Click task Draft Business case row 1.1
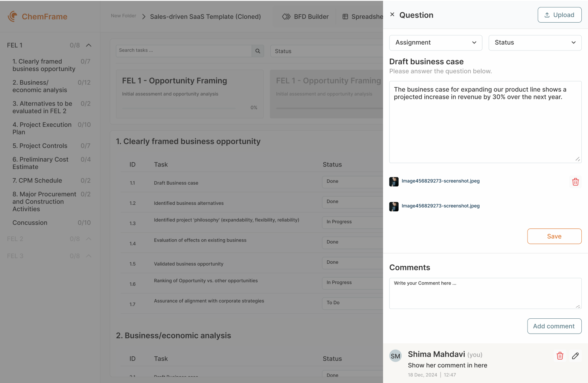 coord(176,183)
